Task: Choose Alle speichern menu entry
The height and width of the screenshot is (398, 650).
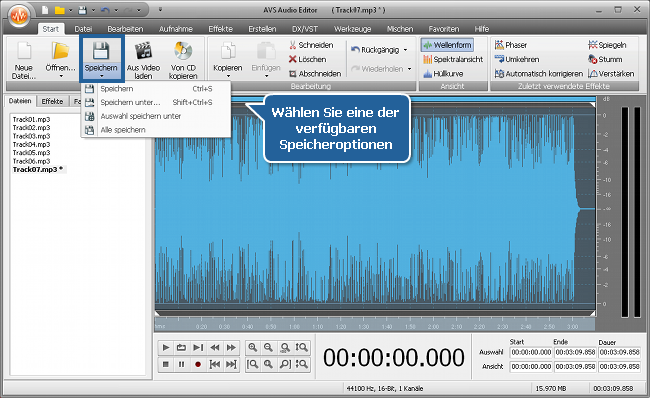Action: pyautogui.click(x=156, y=130)
